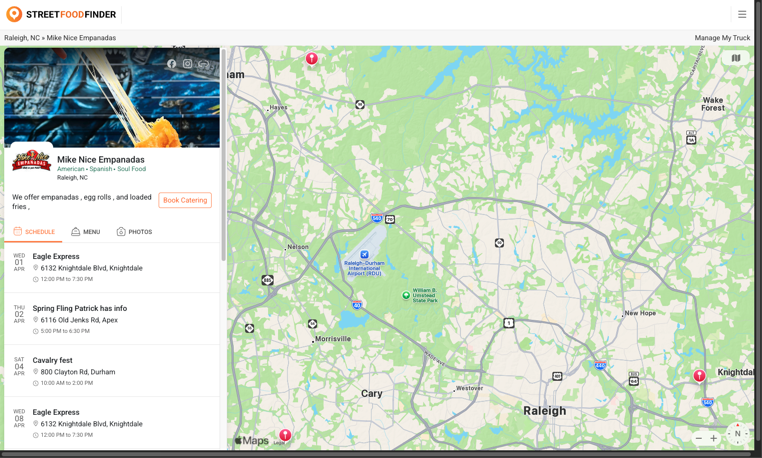Select the American cuisine tag
Screen dimensions: 762x458
tap(70, 169)
